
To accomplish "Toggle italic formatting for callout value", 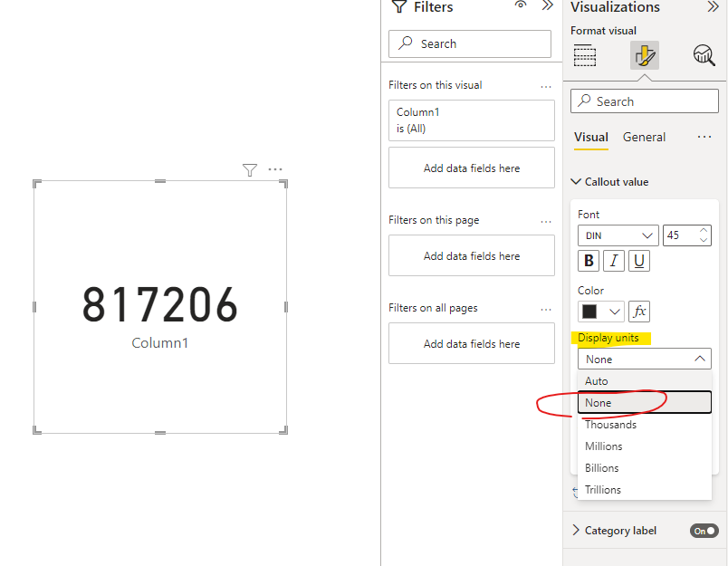I will [x=614, y=261].
